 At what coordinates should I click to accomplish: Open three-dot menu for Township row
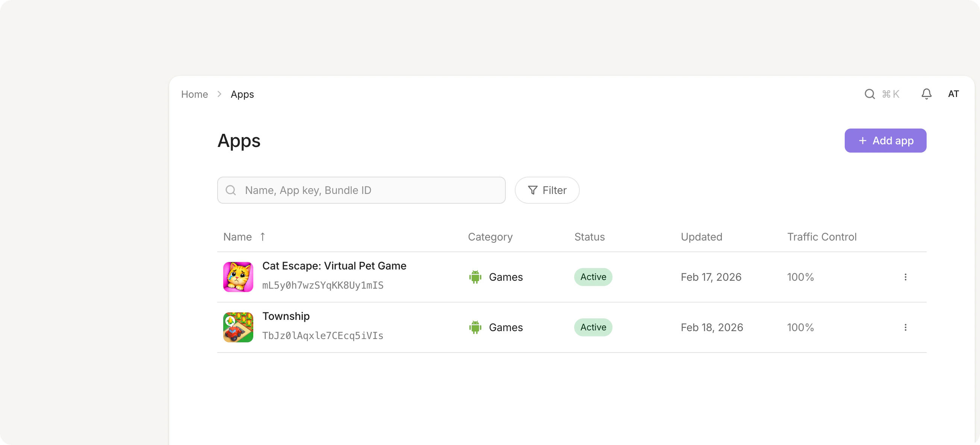[x=905, y=327]
